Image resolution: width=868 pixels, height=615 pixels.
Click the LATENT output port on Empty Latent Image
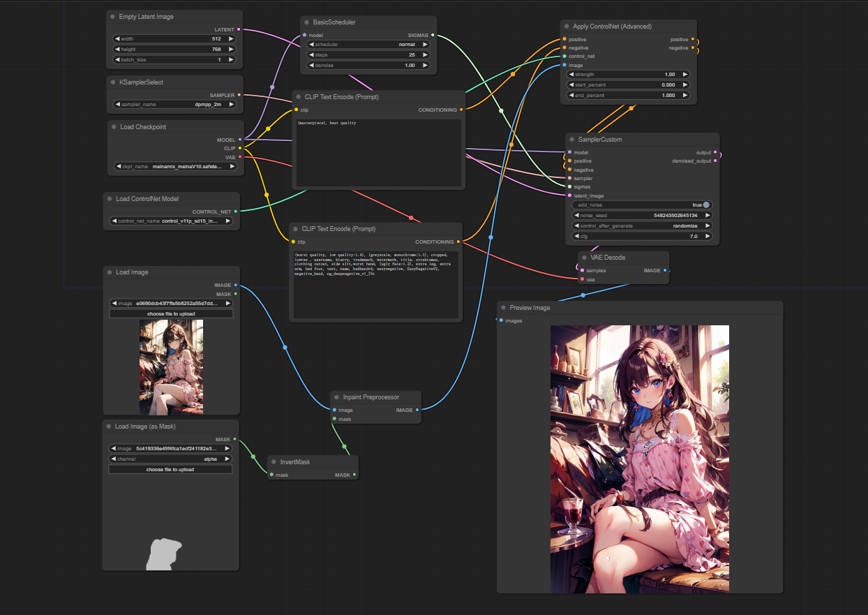(239, 29)
